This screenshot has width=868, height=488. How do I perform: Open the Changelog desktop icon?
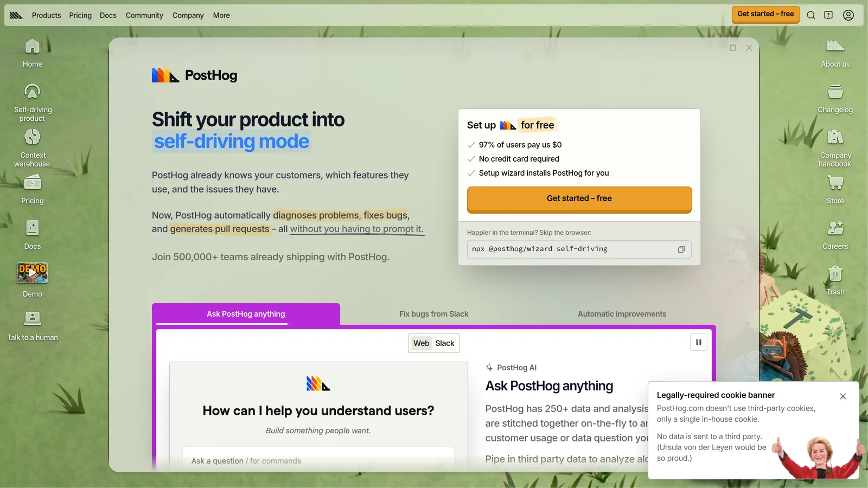pyautogui.click(x=835, y=99)
